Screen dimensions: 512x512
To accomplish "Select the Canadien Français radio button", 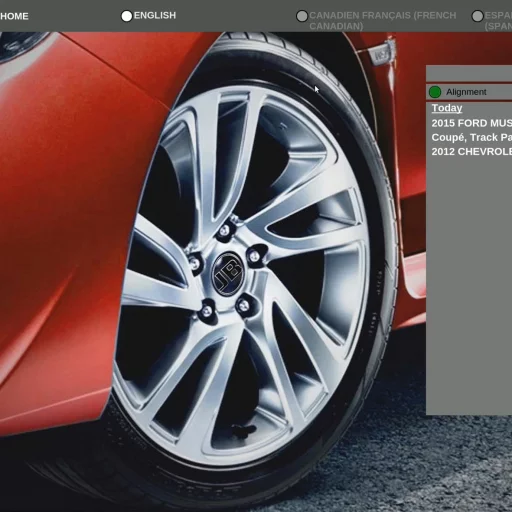I will coord(302,16).
